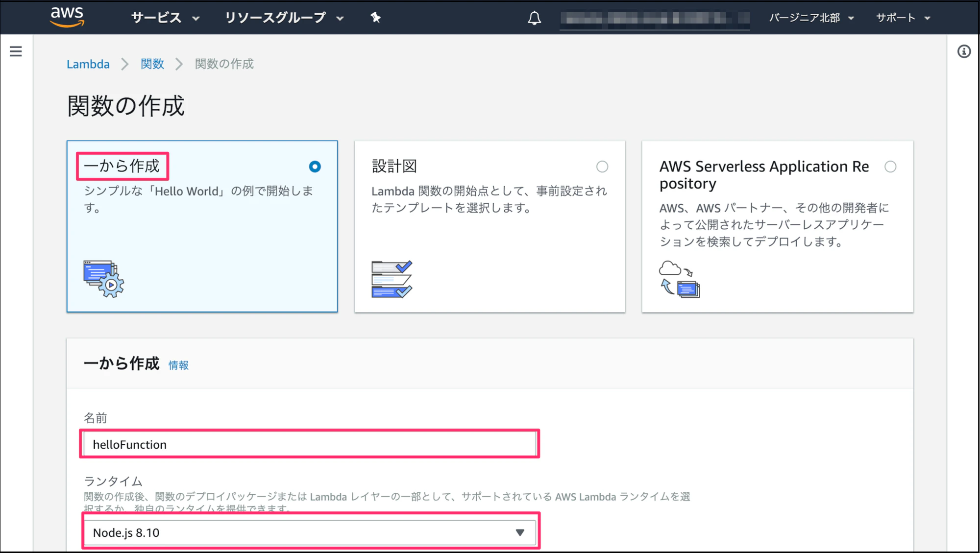Click the serverless repository cloud illustration

679,279
